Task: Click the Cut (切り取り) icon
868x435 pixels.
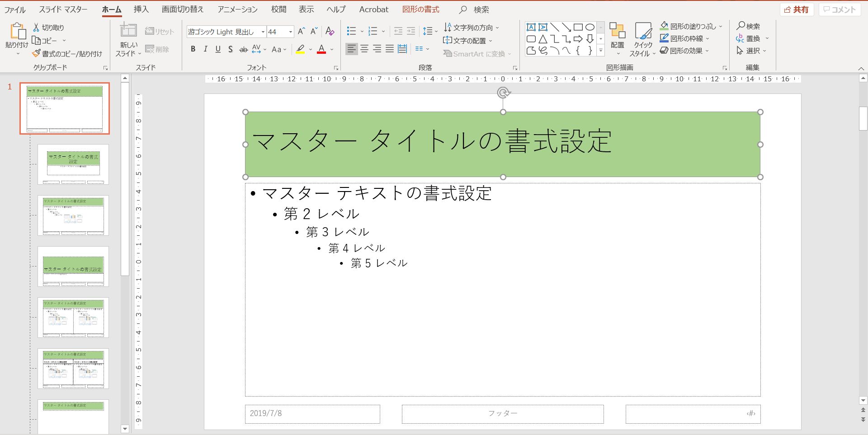Action: (x=37, y=27)
